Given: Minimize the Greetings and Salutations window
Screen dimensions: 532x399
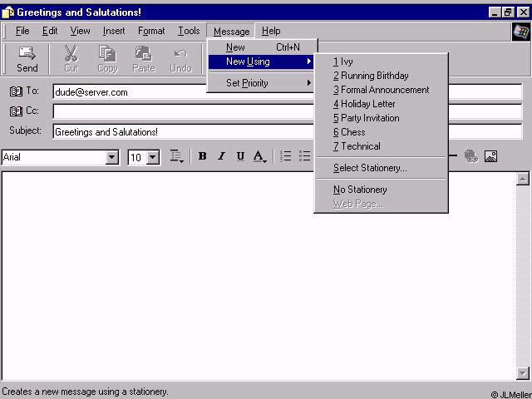Looking at the screenshot, I should tap(495, 12).
